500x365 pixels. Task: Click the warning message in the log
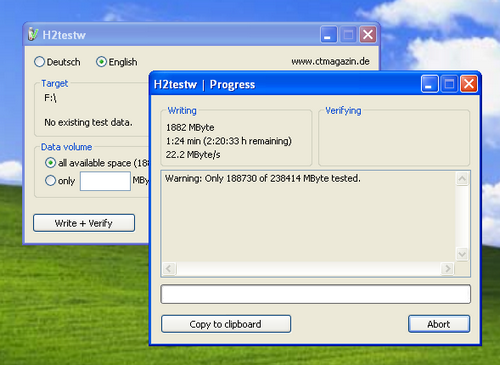click(263, 179)
